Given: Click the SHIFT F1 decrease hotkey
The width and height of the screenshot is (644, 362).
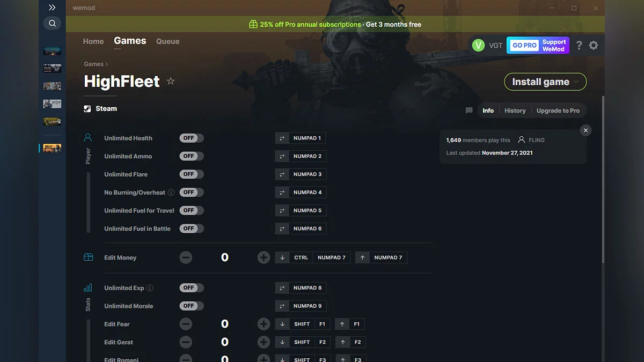Looking at the screenshot, I should (303, 324).
